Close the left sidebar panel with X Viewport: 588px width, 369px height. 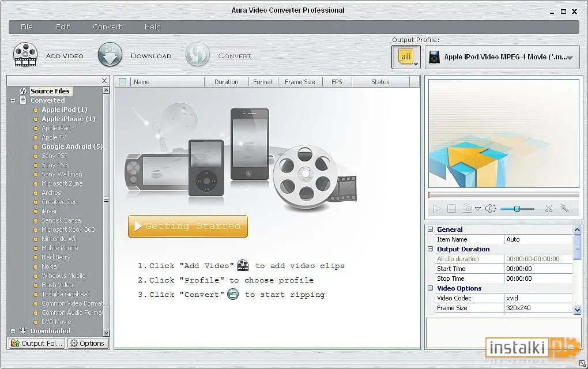(x=104, y=81)
